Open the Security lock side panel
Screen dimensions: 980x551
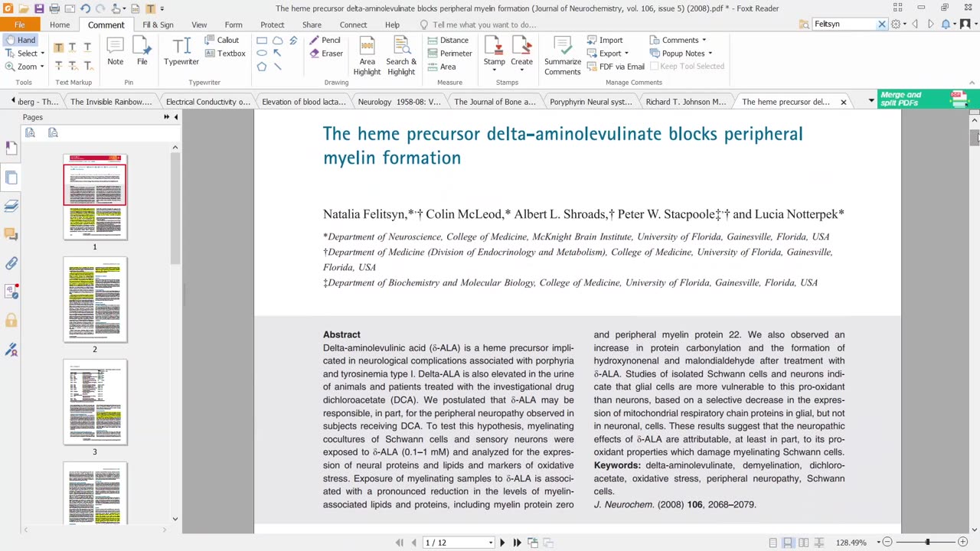[11, 321]
